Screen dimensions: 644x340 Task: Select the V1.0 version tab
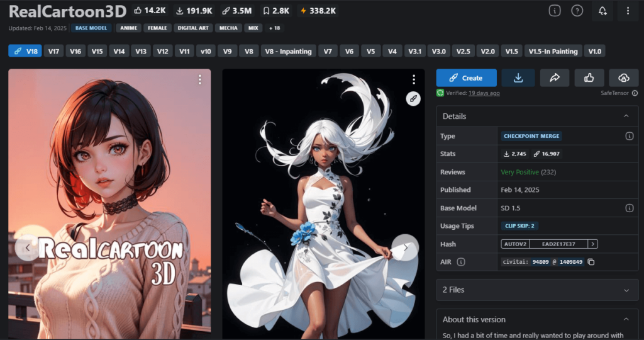595,51
